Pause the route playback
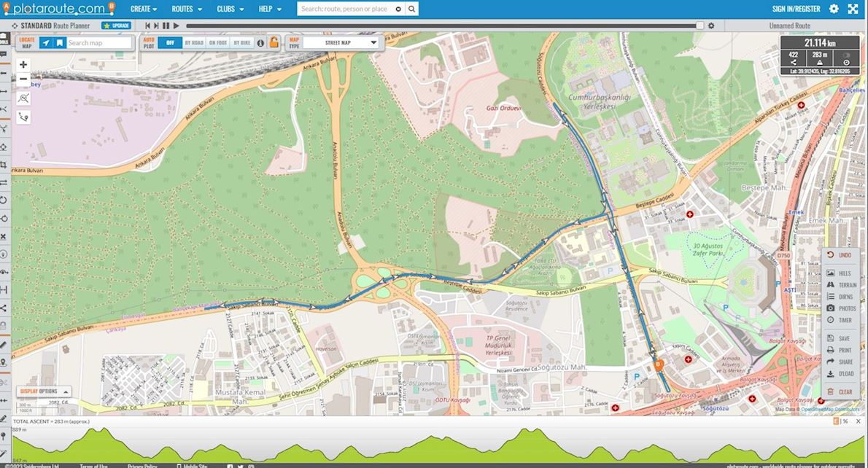 166,26
